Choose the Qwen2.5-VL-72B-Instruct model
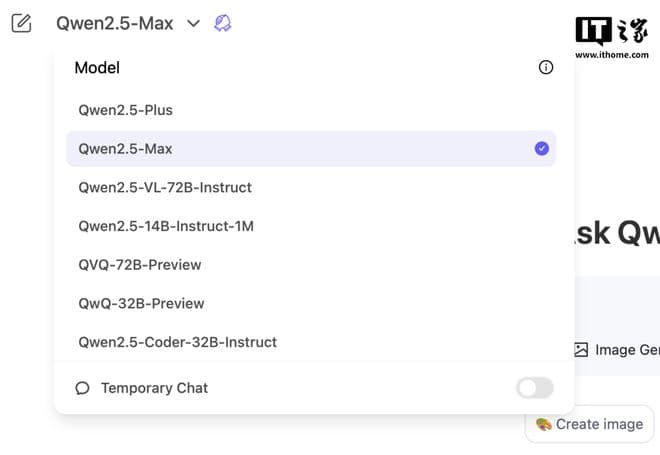660x455 pixels. [165, 187]
